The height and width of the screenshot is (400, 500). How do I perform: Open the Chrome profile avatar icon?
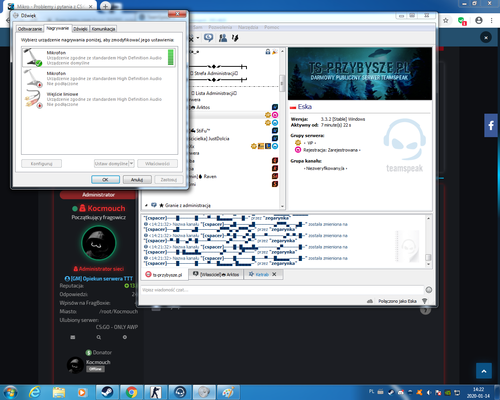(x=479, y=21)
